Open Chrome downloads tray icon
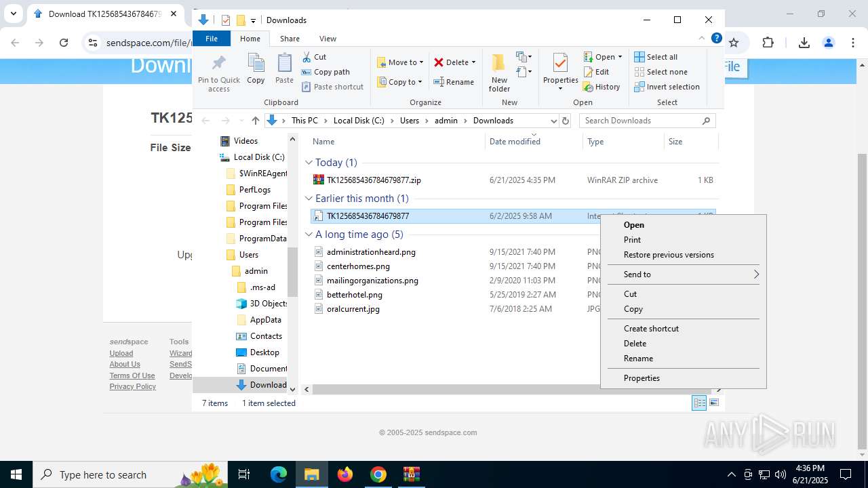 click(804, 43)
